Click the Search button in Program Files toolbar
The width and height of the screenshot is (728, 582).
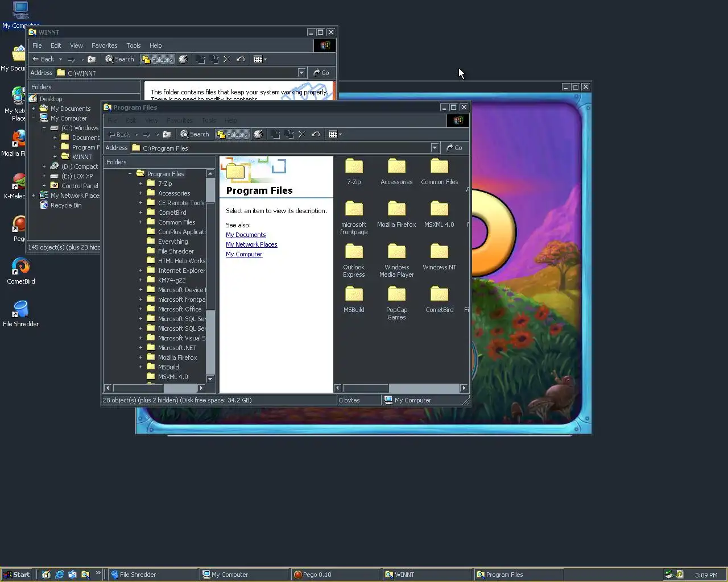coord(195,134)
